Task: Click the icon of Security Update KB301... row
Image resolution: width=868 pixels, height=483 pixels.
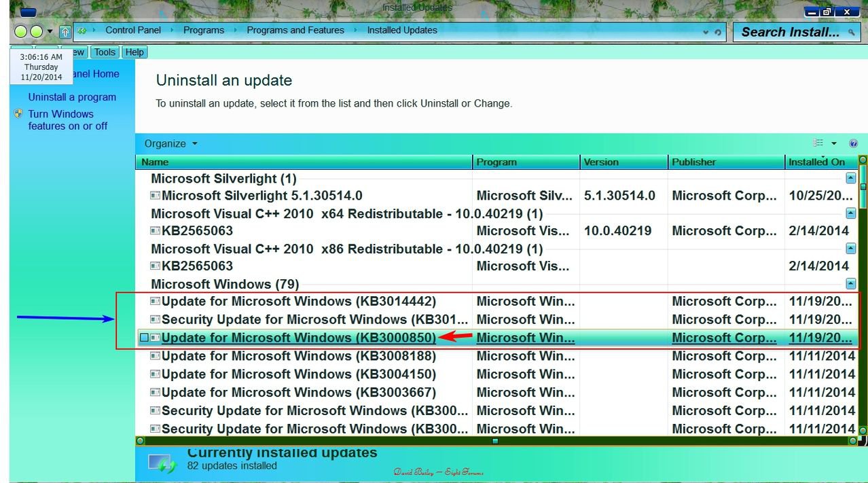Action: (x=155, y=319)
